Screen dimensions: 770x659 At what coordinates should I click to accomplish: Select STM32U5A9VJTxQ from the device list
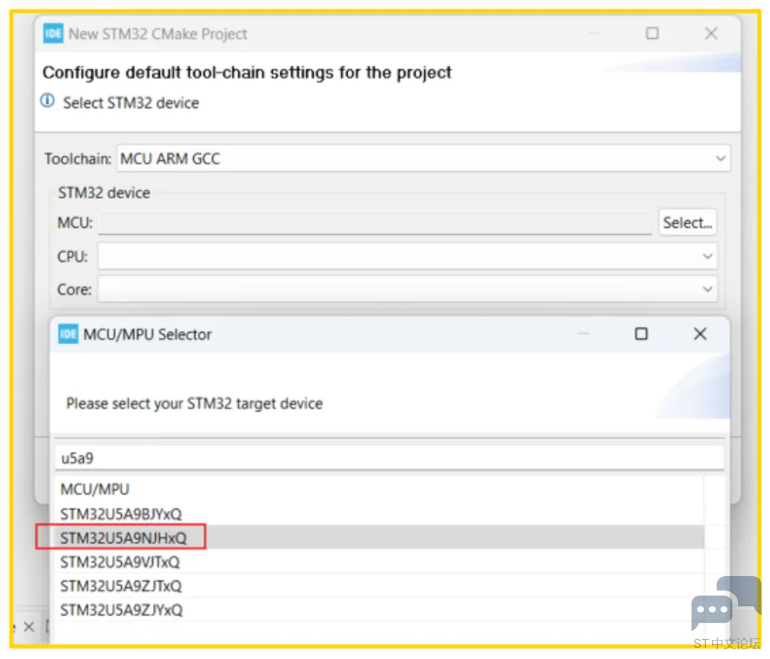click(380, 561)
